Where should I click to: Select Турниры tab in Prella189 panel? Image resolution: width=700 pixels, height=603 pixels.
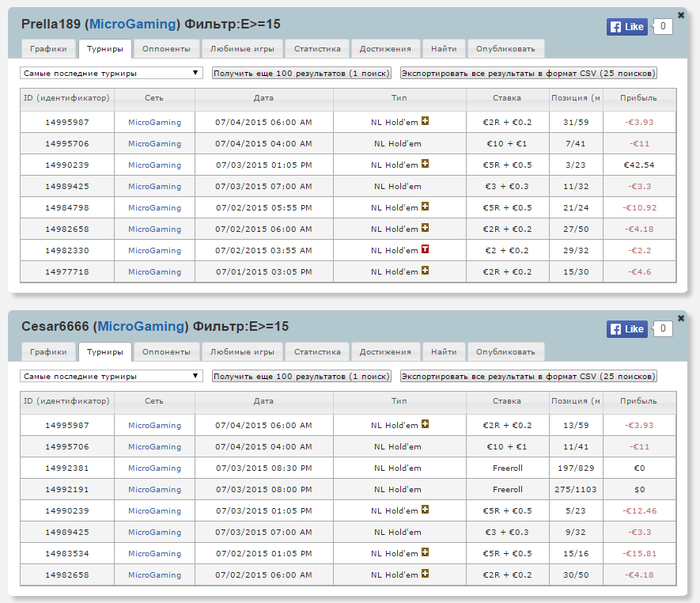click(105, 49)
